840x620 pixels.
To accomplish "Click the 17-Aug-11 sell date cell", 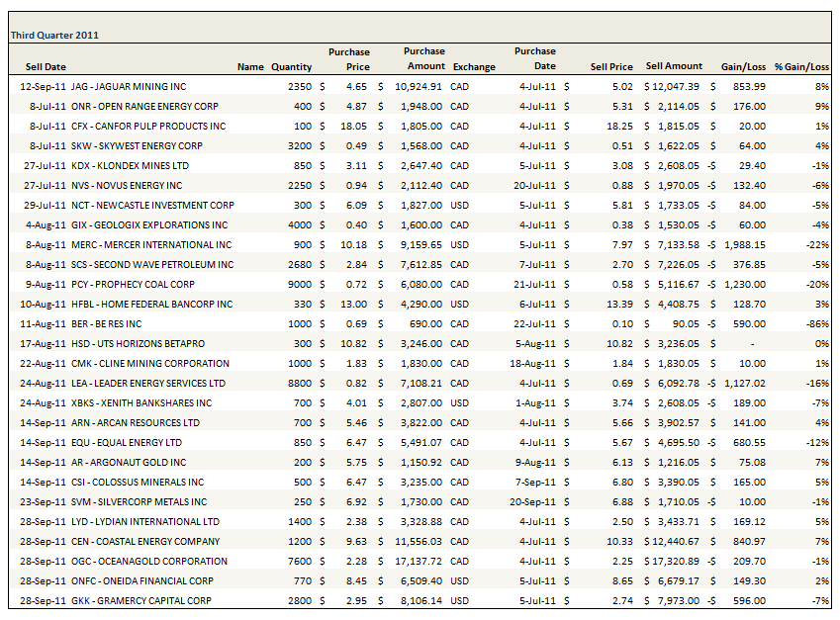I will 46,343.
